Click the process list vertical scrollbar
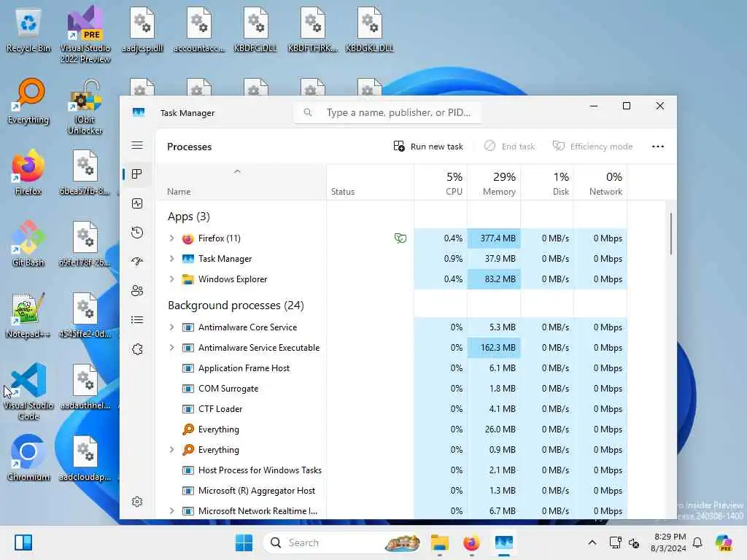The height and width of the screenshot is (560, 747). [x=671, y=233]
